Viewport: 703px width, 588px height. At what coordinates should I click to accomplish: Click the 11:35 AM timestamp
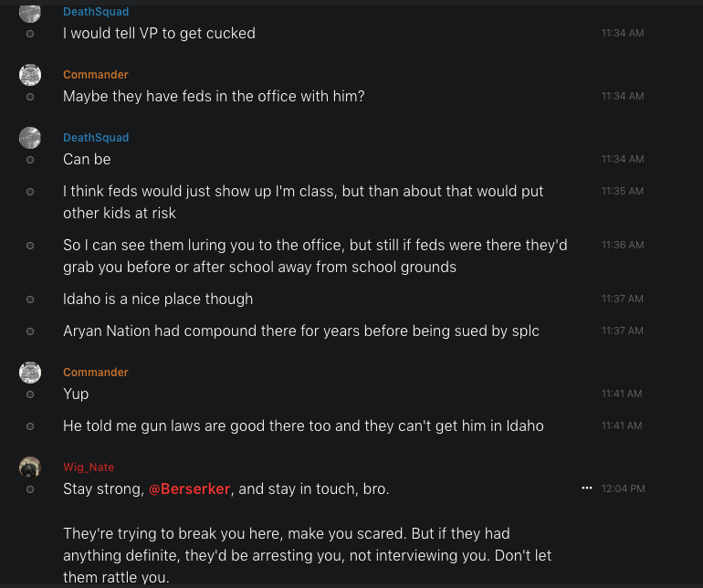623,191
